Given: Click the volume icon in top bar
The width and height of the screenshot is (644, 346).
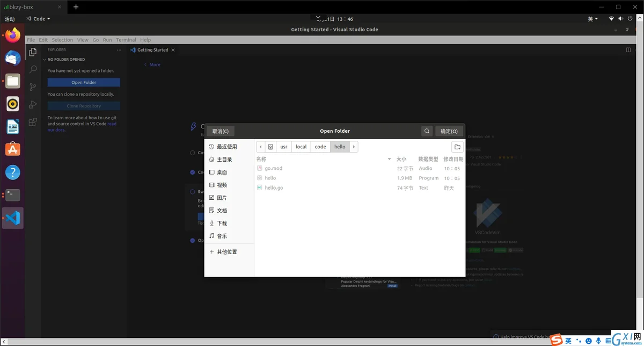Looking at the screenshot, I should pyautogui.click(x=620, y=19).
